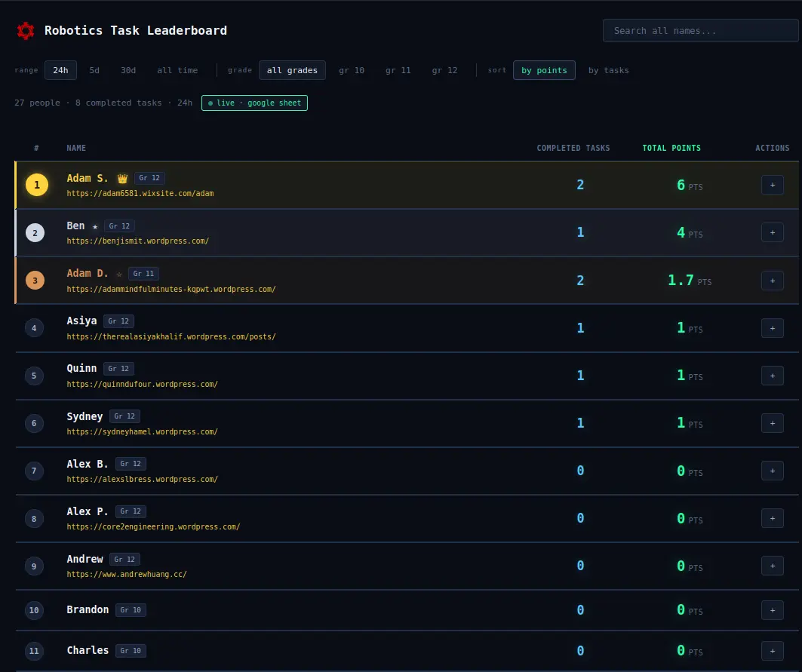Click the plus action for Adam D.
Image resolution: width=802 pixels, height=672 pixels.
point(773,281)
